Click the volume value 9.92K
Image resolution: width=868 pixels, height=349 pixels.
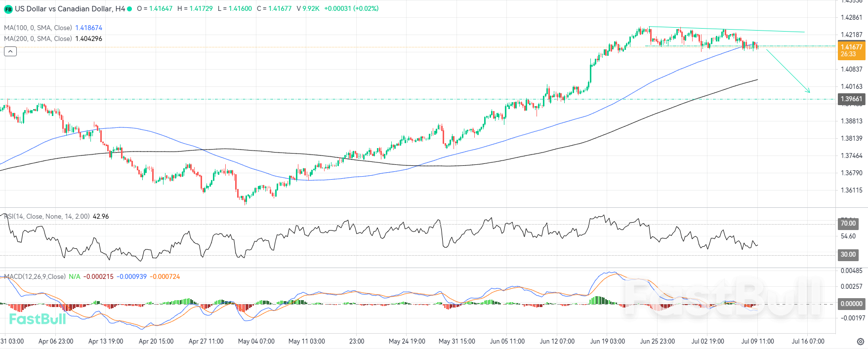click(x=311, y=9)
